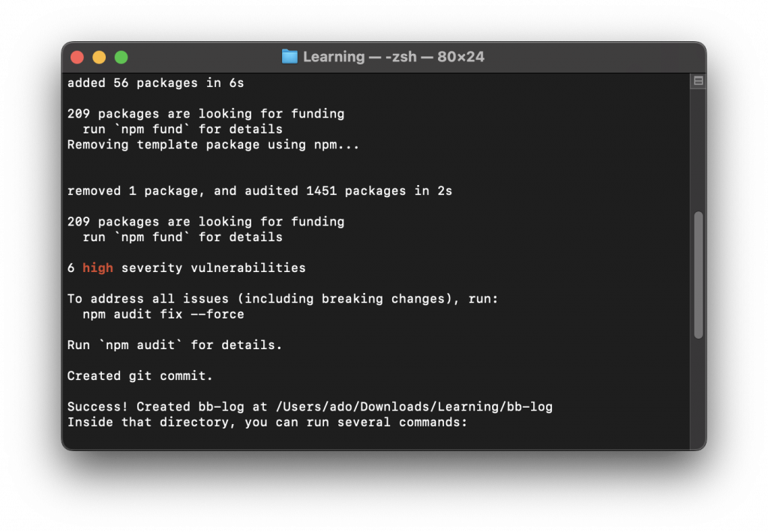
Task: Close the Terminal window with red button
Action: 77,57
